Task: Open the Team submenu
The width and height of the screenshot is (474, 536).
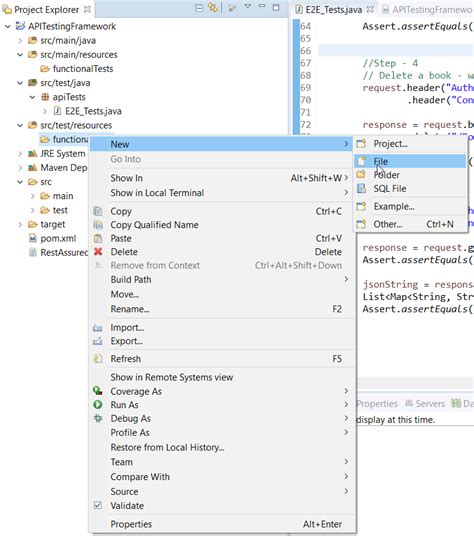Action: point(221,462)
